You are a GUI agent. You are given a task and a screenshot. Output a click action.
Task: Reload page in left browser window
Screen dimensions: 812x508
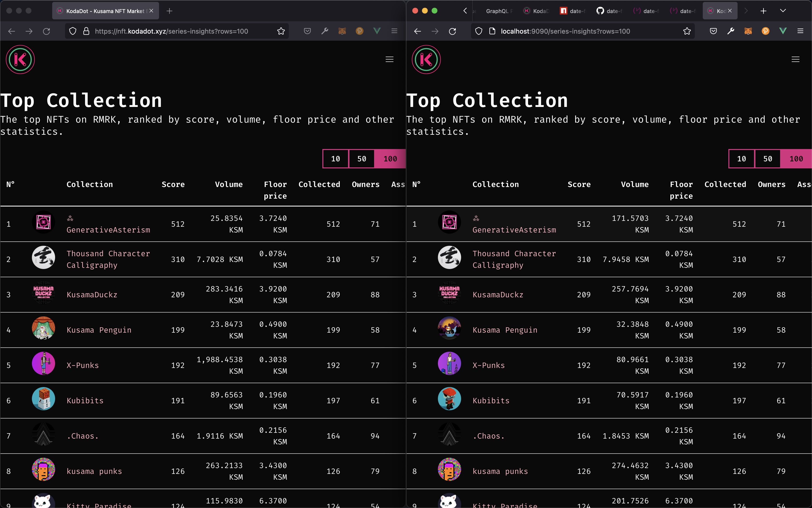point(46,31)
